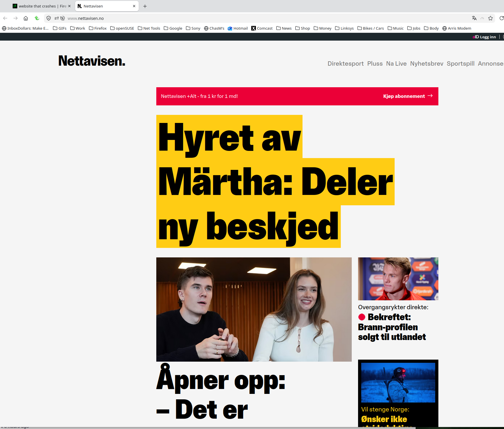Image resolution: width=504 pixels, height=429 pixels.
Task: Expand the Firefox bookmark folder
Action: (98, 28)
